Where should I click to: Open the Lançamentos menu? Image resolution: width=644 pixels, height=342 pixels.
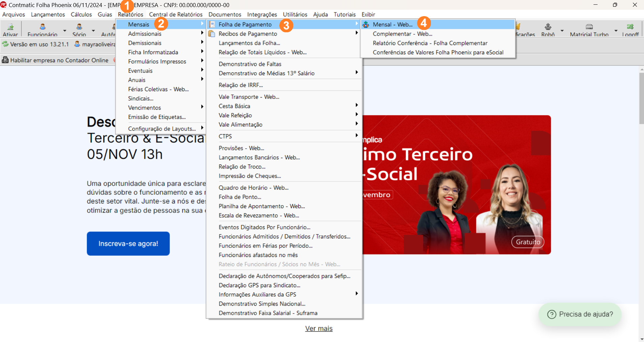click(x=48, y=14)
